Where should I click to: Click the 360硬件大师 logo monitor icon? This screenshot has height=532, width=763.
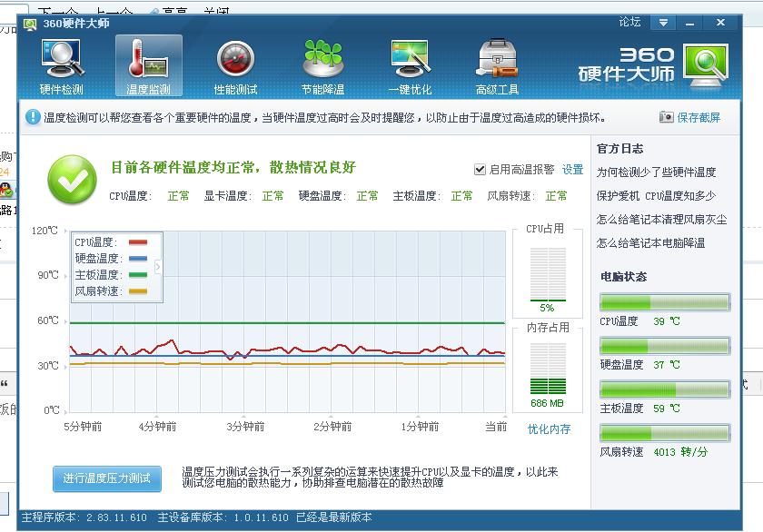pyautogui.click(x=706, y=65)
